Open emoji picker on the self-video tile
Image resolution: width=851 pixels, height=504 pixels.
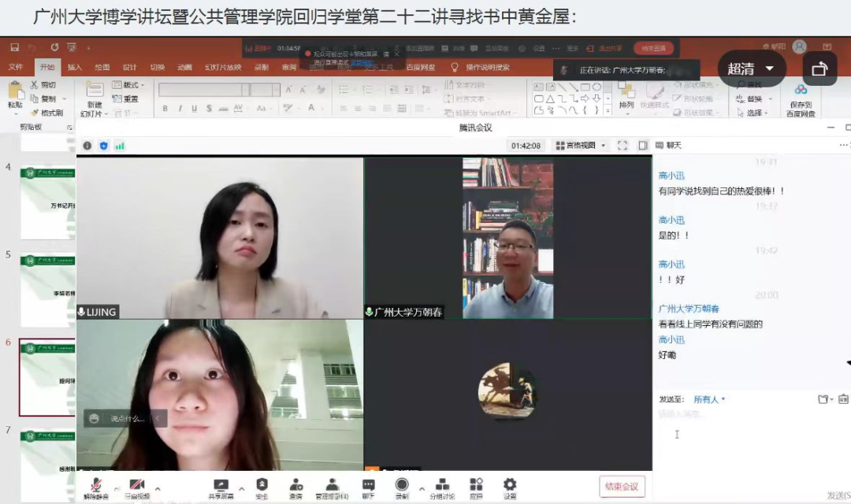(94, 418)
